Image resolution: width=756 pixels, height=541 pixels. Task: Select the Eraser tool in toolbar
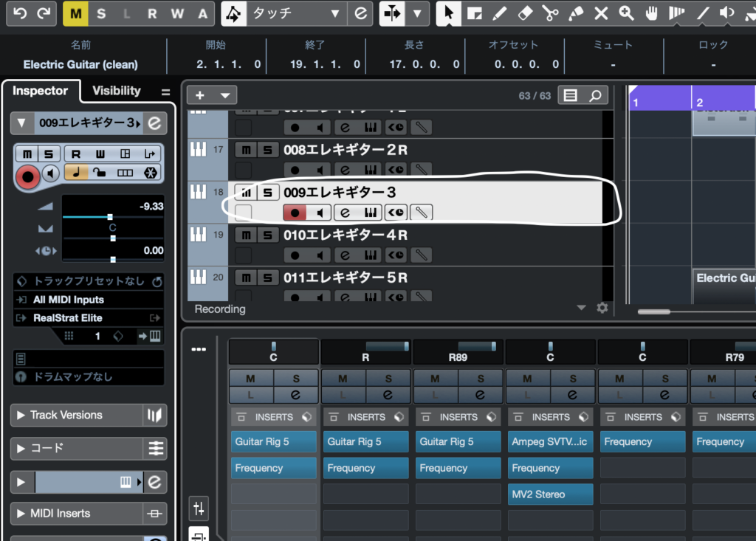pos(525,13)
